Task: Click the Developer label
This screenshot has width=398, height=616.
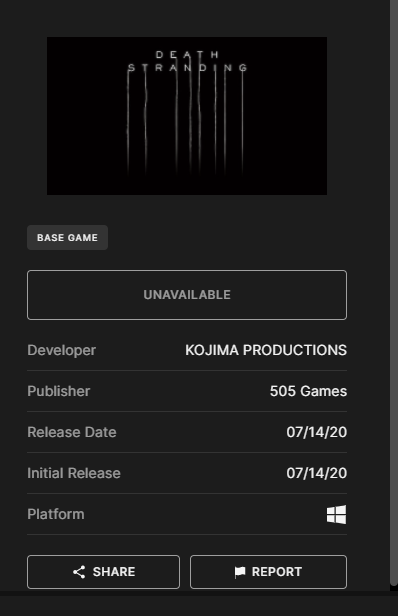Action: click(x=61, y=350)
